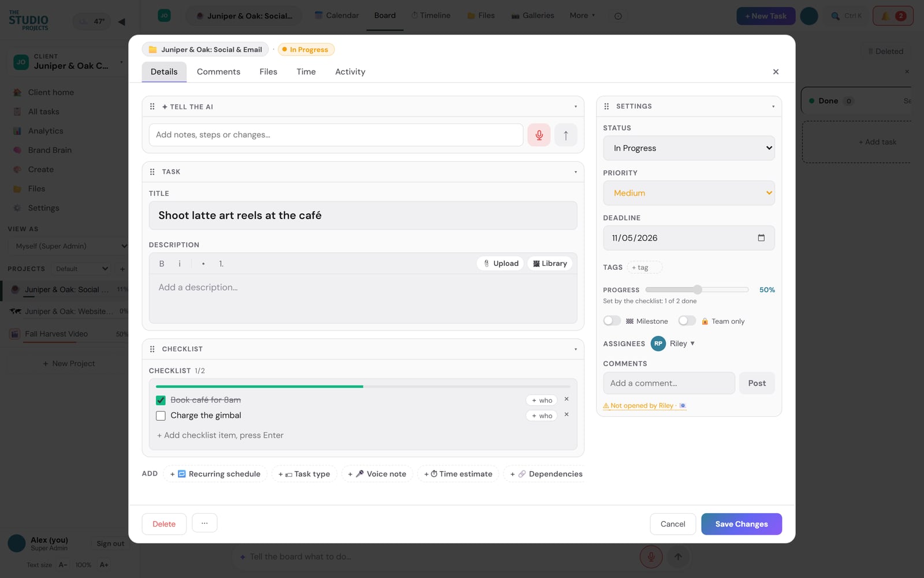Click the drag handle of the Settings panel

tap(606, 106)
